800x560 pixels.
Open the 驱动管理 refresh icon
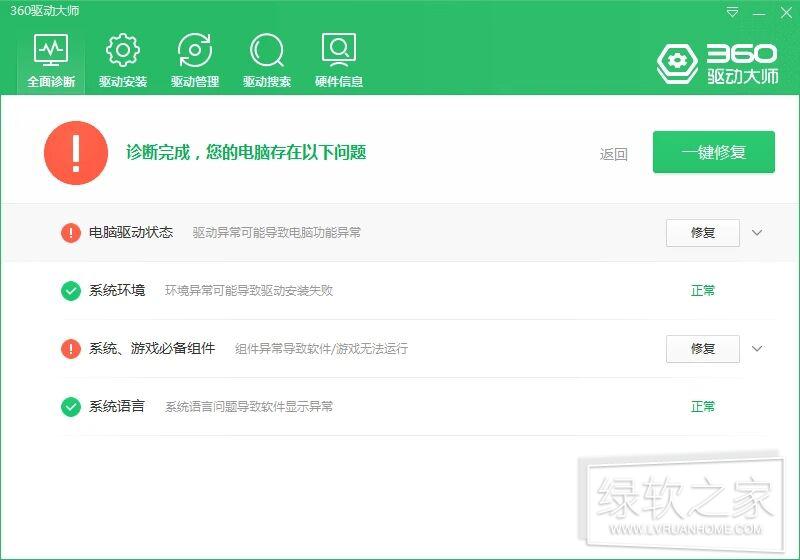[x=194, y=50]
